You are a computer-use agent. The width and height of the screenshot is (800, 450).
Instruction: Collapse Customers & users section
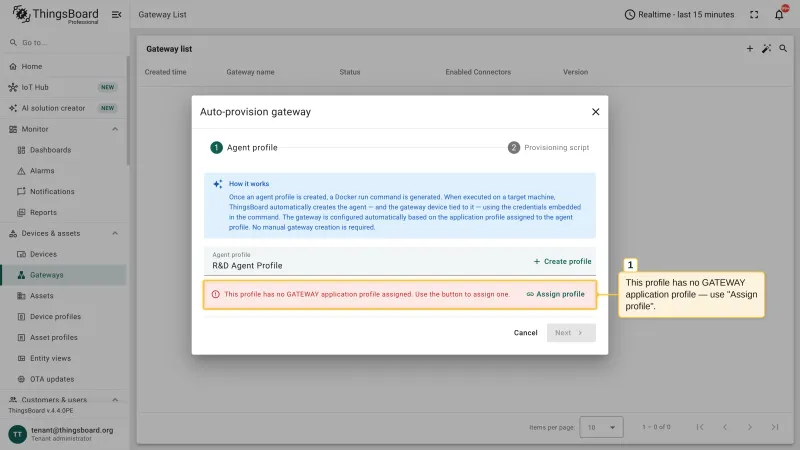115,399
